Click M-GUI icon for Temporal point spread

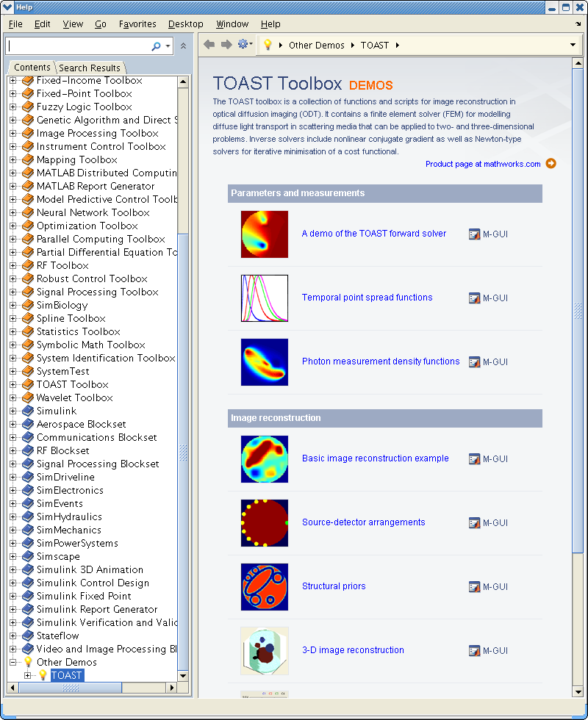[474, 298]
